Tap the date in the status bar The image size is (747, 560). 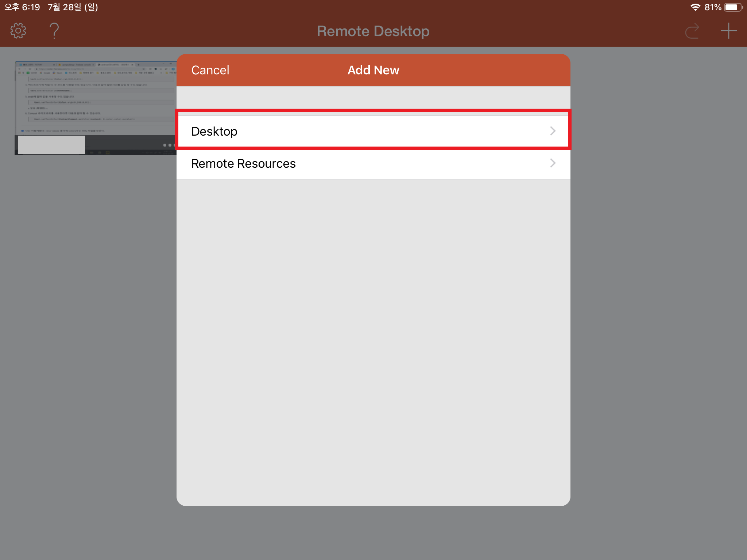pos(73,7)
